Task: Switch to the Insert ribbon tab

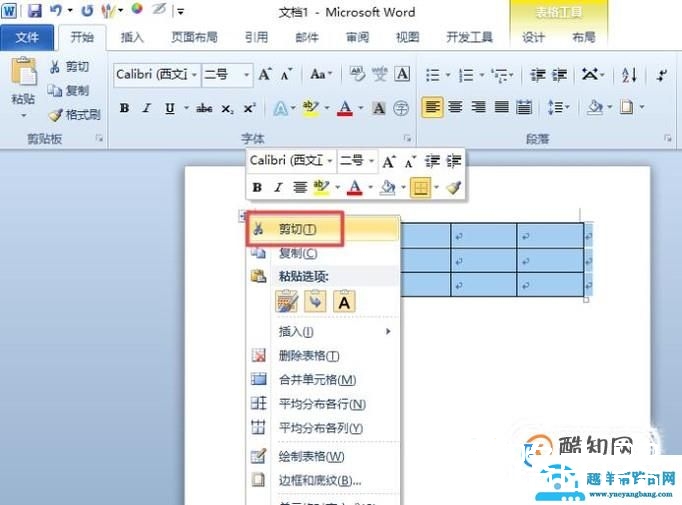Action: click(132, 37)
